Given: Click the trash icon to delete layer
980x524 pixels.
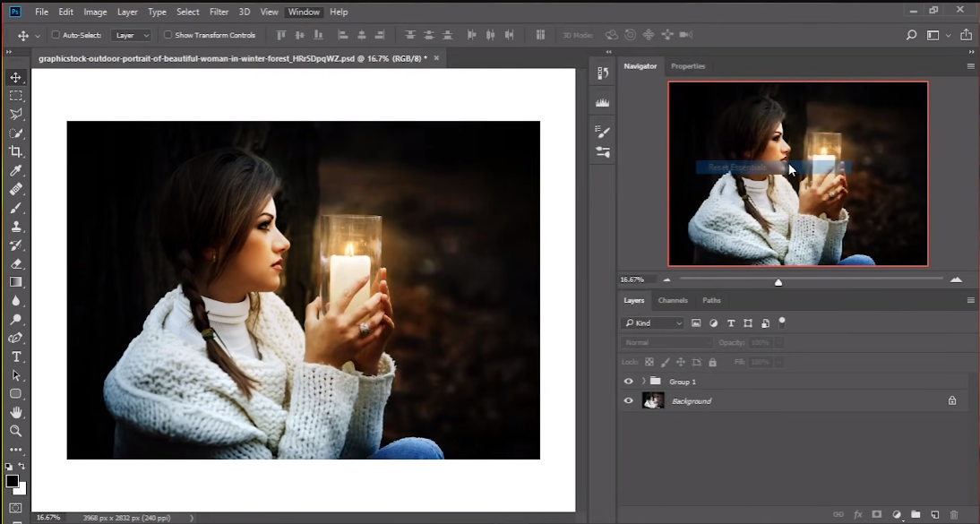Looking at the screenshot, I should (953, 515).
